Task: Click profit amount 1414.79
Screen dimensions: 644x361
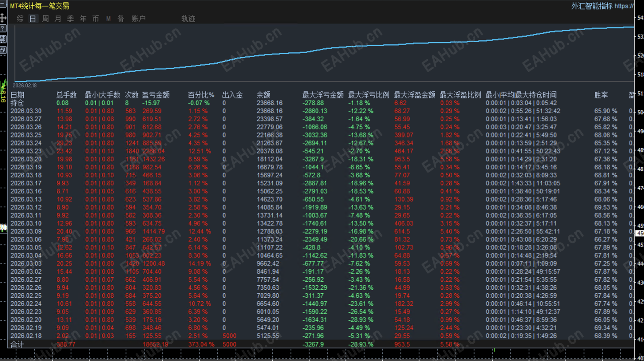Action: coord(154,232)
